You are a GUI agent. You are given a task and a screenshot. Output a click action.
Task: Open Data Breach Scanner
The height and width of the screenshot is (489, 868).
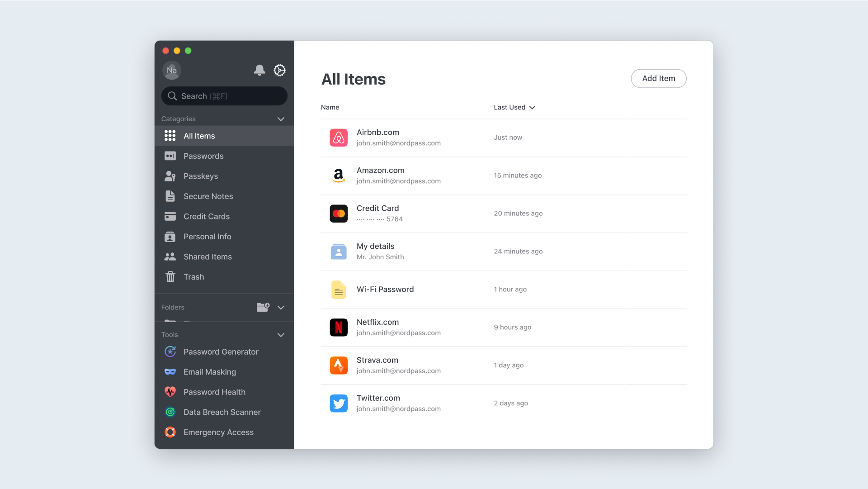[x=222, y=412]
